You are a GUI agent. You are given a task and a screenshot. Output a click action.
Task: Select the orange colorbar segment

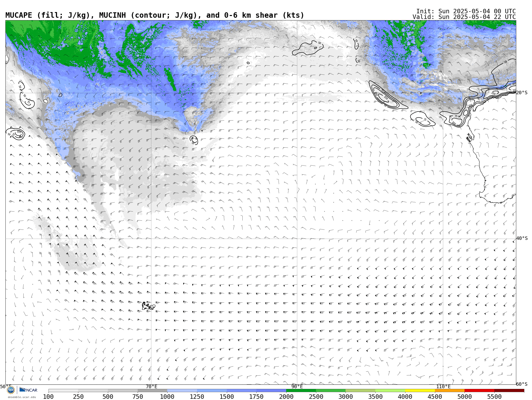pos(450,391)
